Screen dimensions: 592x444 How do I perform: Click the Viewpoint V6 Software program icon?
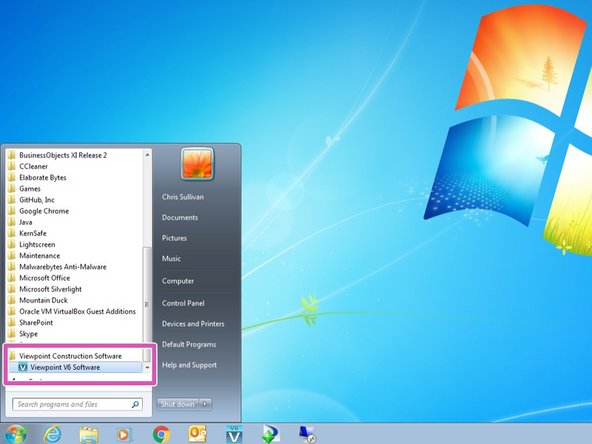click(23, 367)
